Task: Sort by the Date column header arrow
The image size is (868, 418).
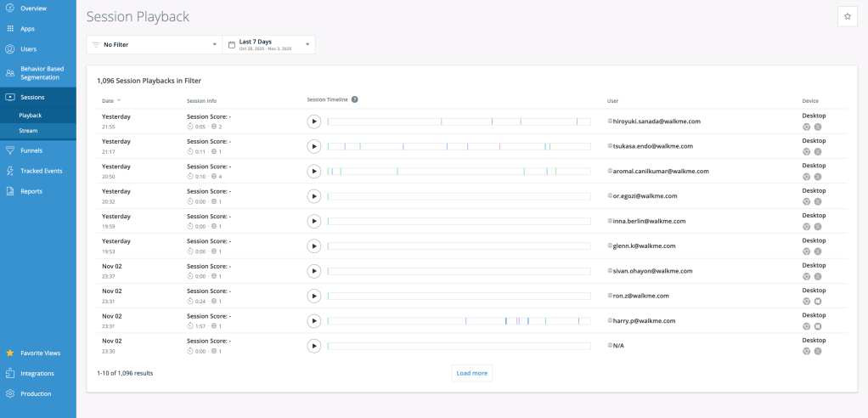Action: (x=119, y=100)
